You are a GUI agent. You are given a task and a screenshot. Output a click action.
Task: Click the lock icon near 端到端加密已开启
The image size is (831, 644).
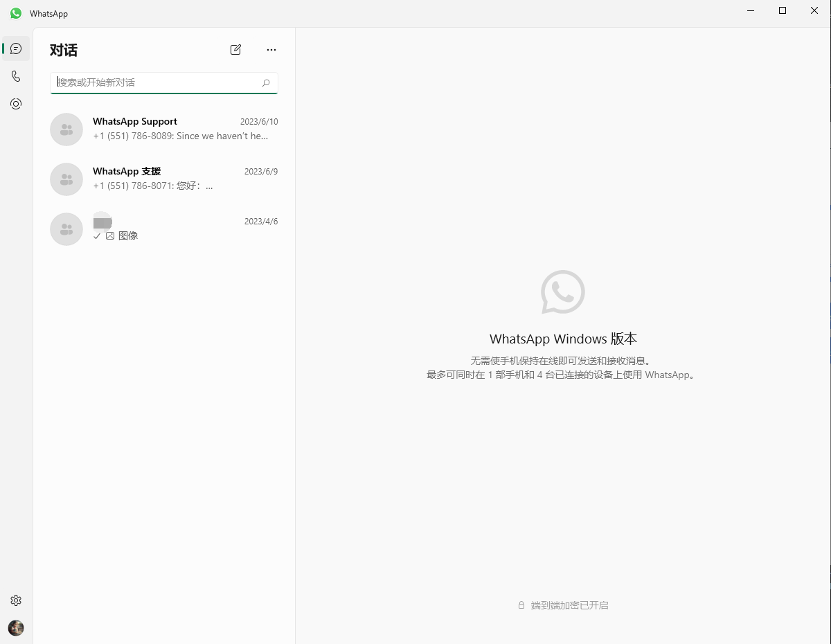coord(521,605)
